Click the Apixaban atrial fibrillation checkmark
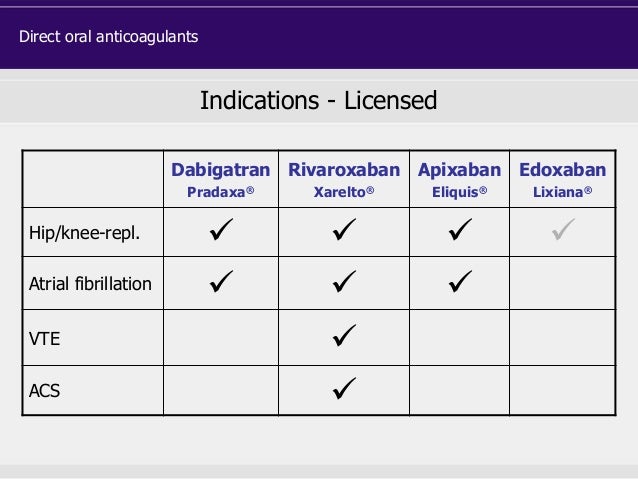Screen dimensions: 638x479 pyautogui.click(x=460, y=281)
